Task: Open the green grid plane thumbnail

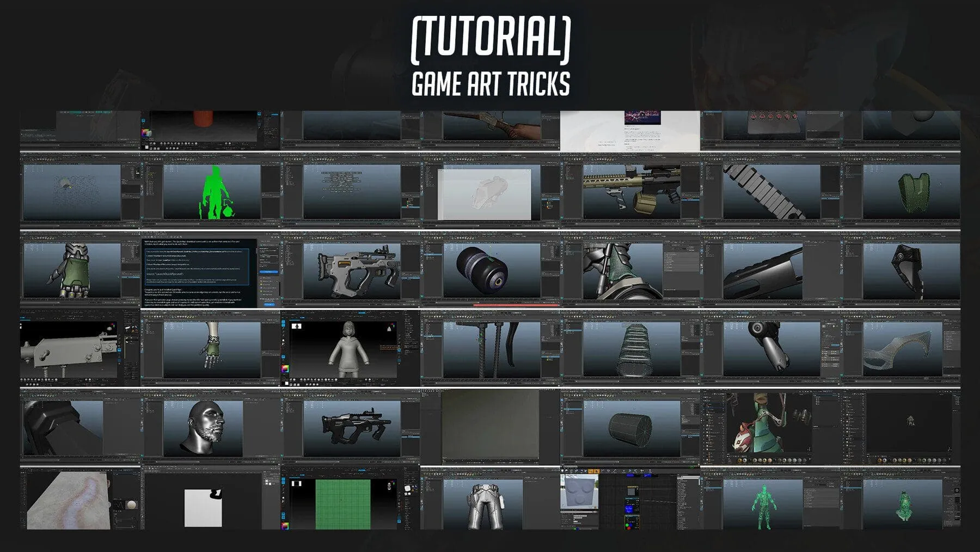Action: (343, 504)
